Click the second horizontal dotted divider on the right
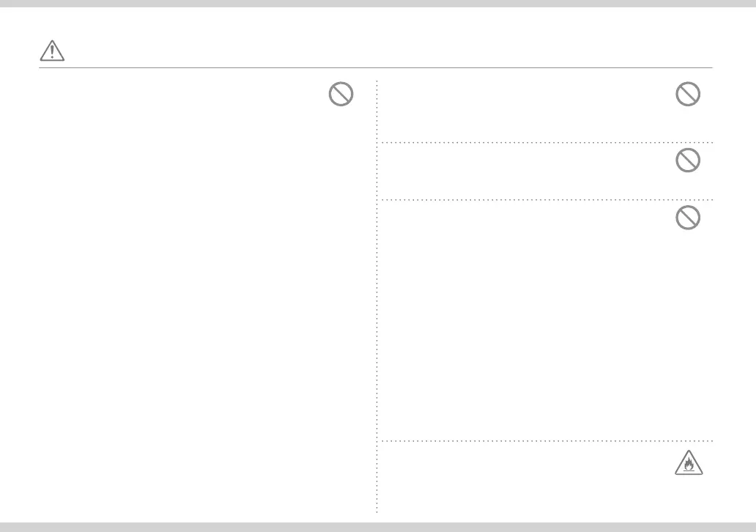 click(x=546, y=199)
